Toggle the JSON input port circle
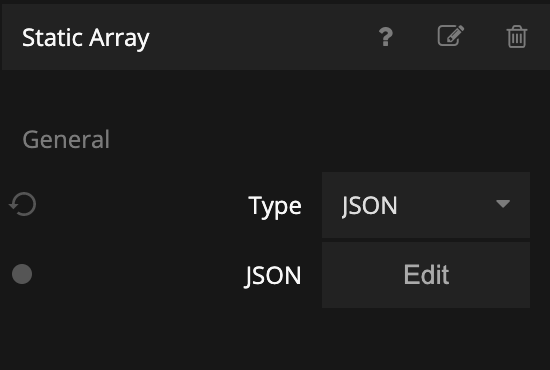Image resolution: width=550 pixels, height=370 pixels. pos(22,274)
